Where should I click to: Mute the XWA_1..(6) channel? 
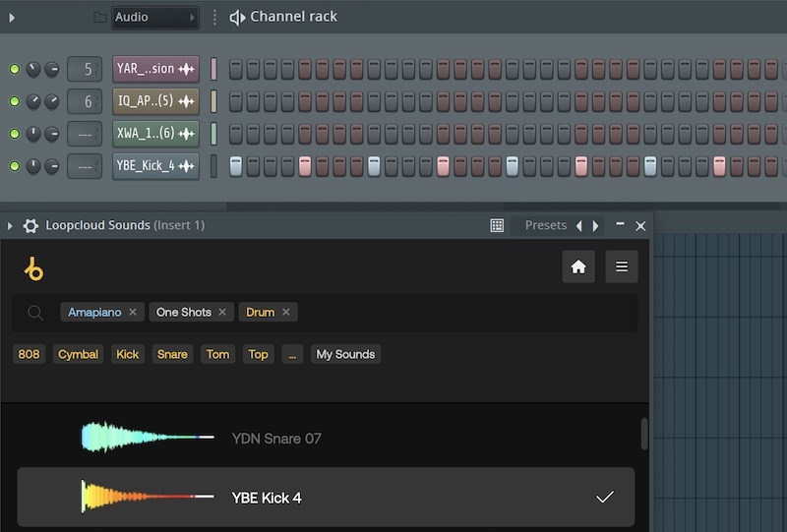click(15, 134)
